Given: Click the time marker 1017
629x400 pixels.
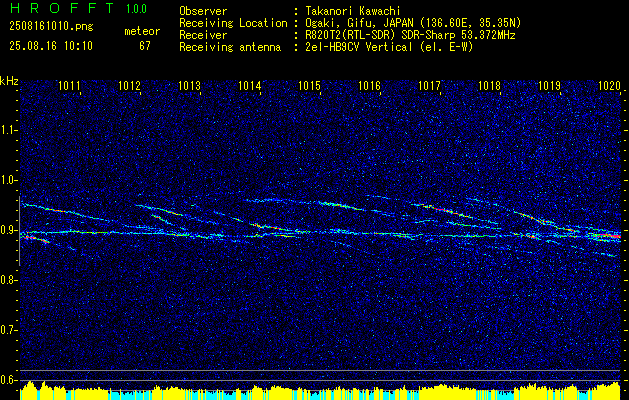Looking at the screenshot, I should (x=429, y=85).
